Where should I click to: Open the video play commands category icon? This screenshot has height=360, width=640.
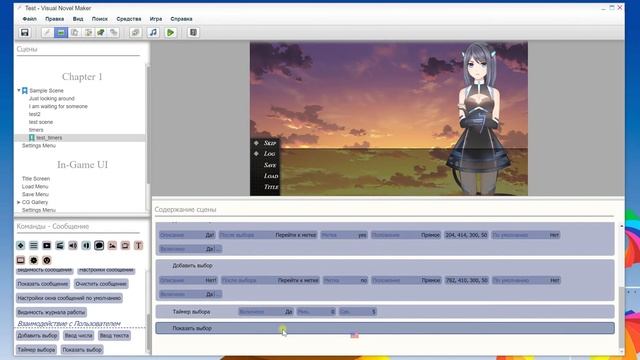[47, 245]
